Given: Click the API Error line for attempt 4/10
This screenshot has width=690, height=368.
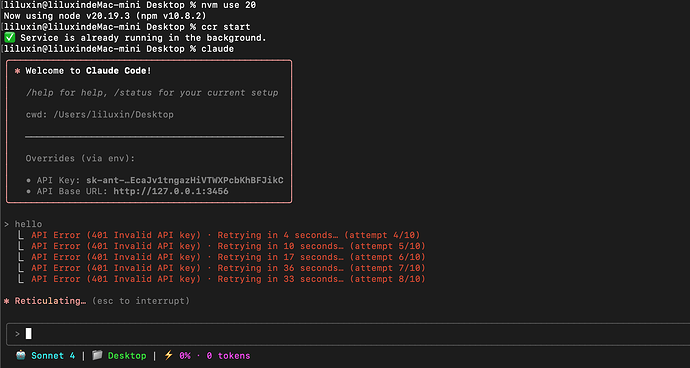Looking at the screenshot, I should pyautogui.click(x=225, y=235).
